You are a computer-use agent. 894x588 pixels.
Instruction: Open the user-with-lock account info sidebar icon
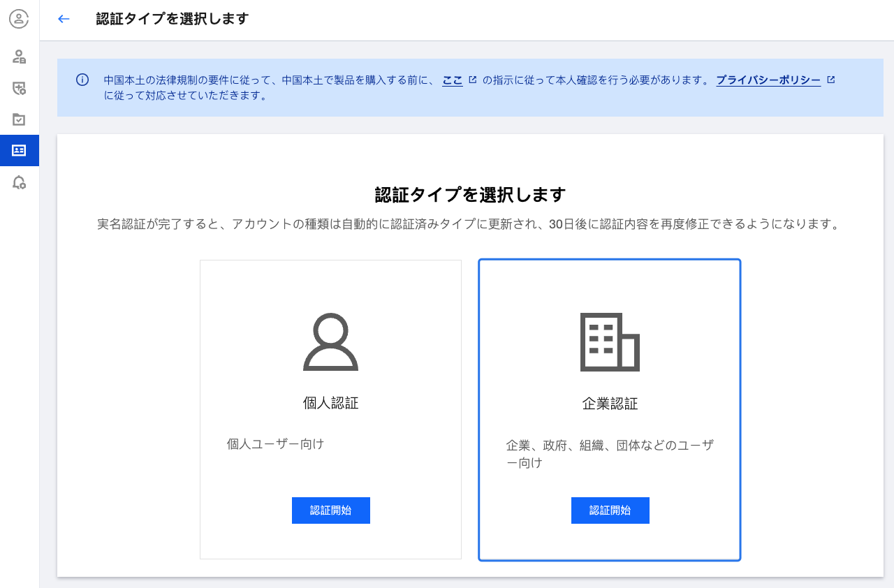point(19,57)
